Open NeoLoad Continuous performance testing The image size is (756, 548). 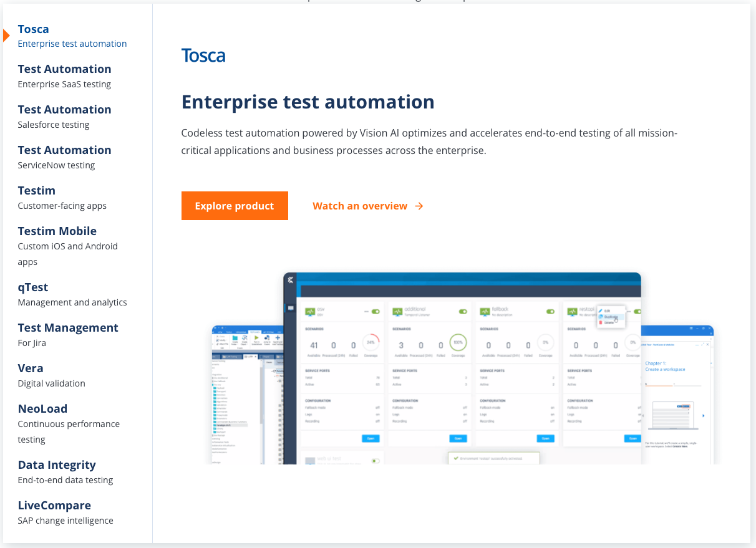[69, 424]
